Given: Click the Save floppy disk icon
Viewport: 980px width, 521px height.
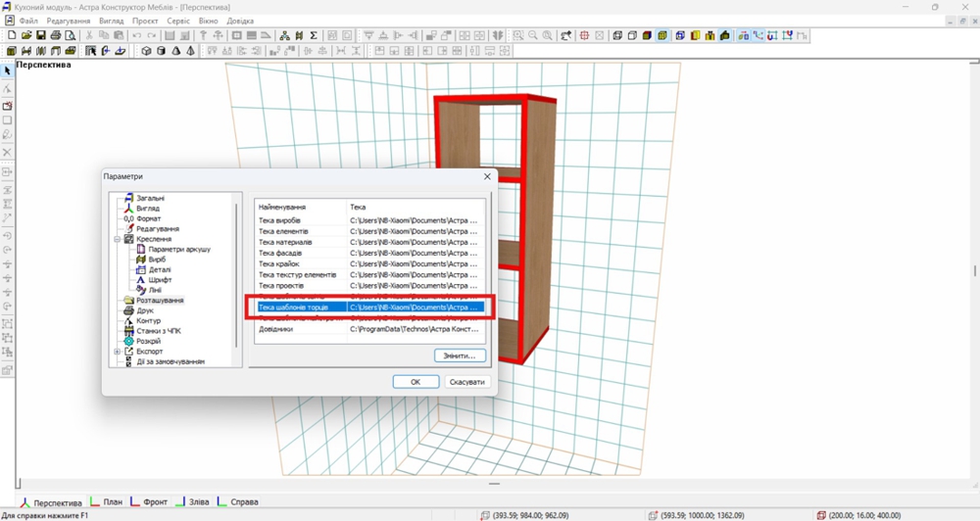Looking at the screenshot, I should coord(40,35).
